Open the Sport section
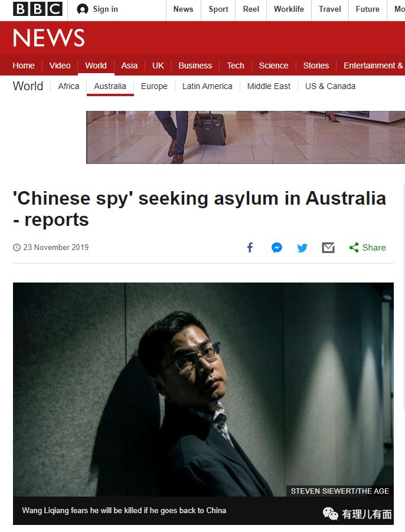Screen dimensions: 405x532 pyautogui.click(x=218, y=9)
